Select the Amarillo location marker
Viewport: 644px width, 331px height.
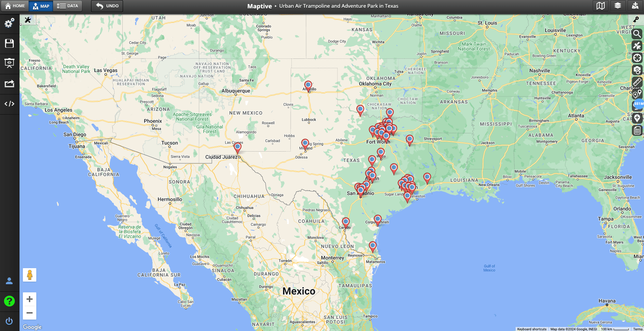(308, 85)
